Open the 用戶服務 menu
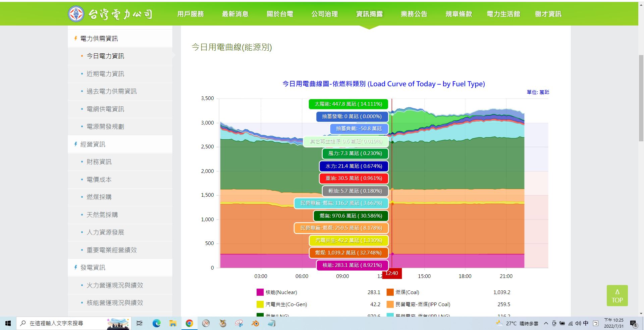This screenshot has width=644, height=330. pos(191,14)
